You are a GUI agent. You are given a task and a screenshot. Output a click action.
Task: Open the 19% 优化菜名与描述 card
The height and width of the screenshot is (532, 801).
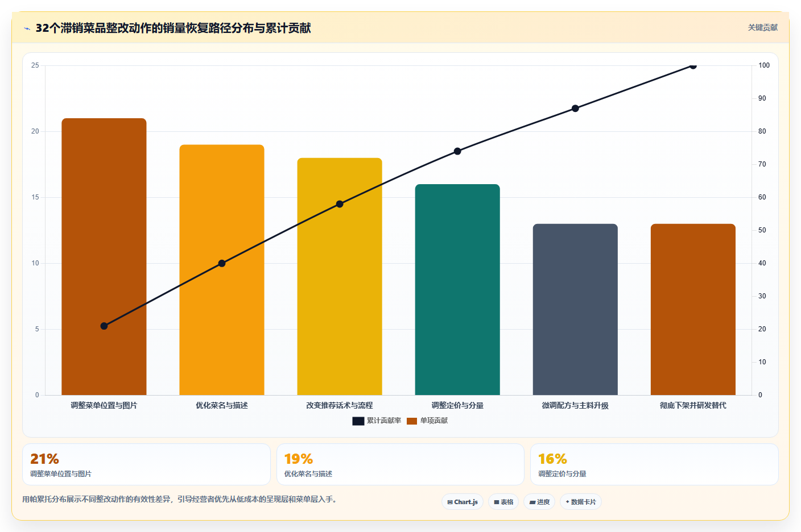400,464
